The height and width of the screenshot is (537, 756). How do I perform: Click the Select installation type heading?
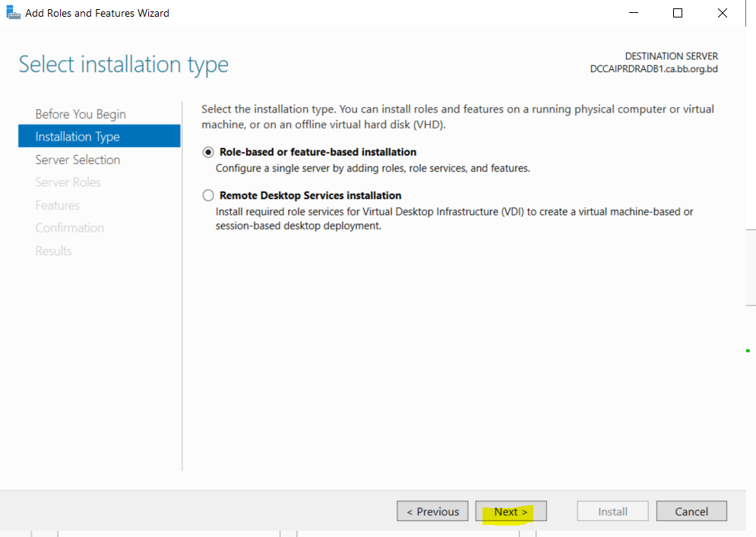[x=123, y=65]
